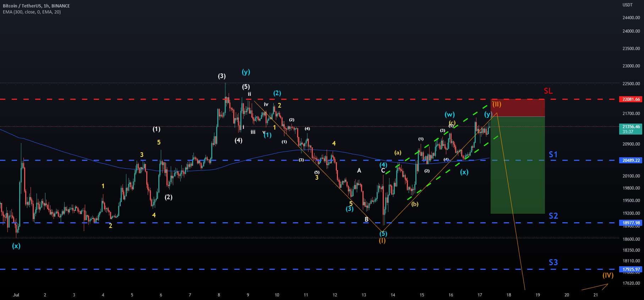Select the Jul label on date axis
Image resolution: width=644 pixels, height=300 pixels.
pos(16,295)
